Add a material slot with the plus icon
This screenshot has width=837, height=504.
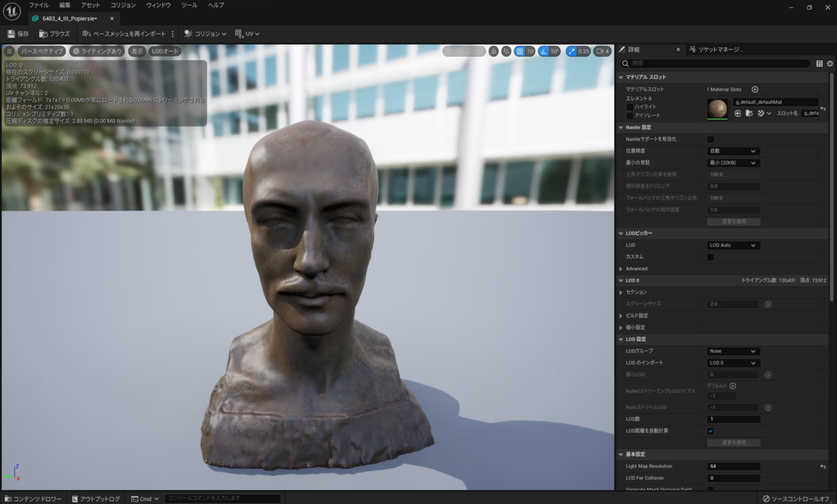point(755,89)
